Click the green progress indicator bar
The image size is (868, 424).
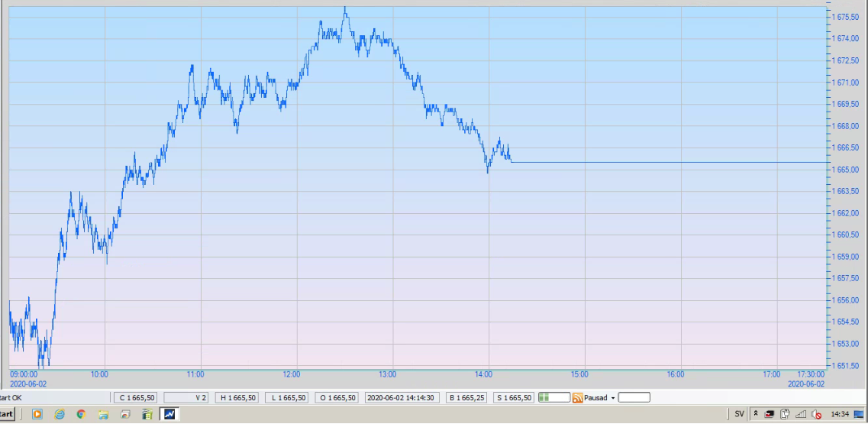[554, 397]
